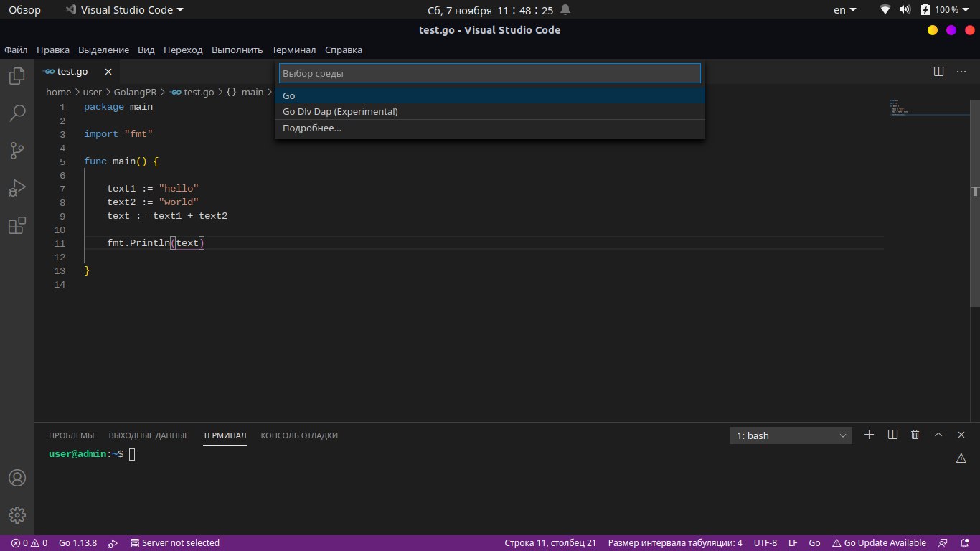This screenshot has height=551, width=980.
Task: Click the editor minimap preview
Action: pyautogui.click(x=928, y=108)
